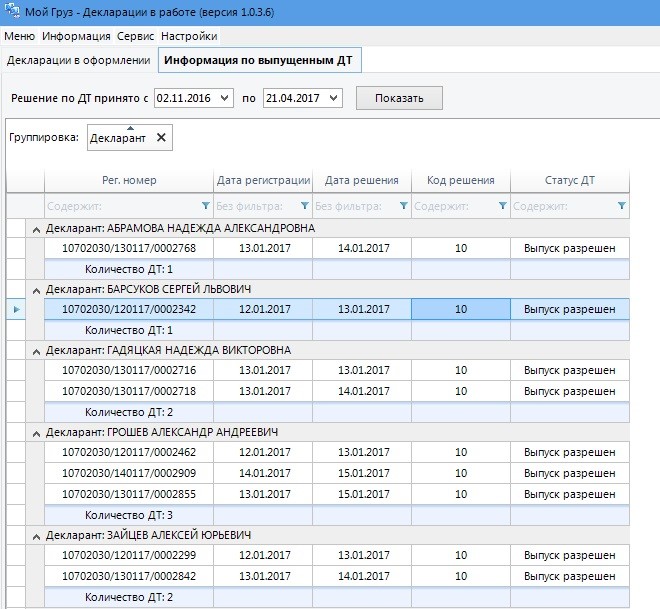
Task: Select row with number 10702030/140117/0002909
Action: (x=129, y=473)
